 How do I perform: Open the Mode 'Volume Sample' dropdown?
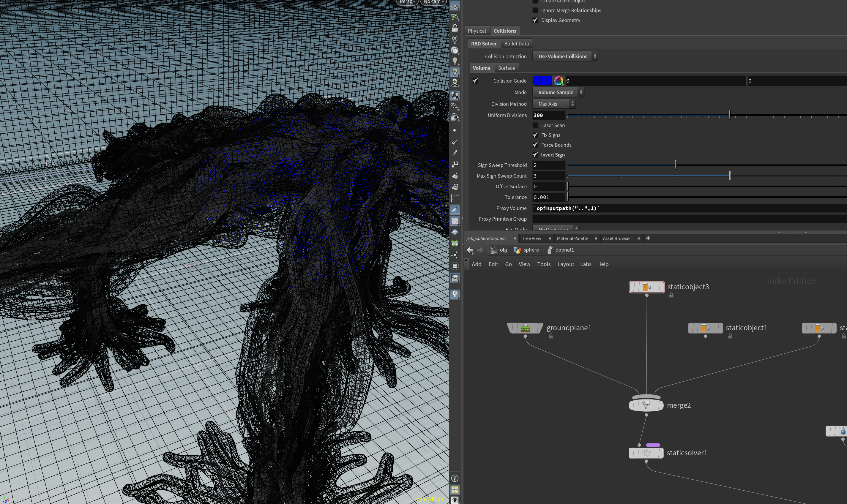(x=558, y=92)
